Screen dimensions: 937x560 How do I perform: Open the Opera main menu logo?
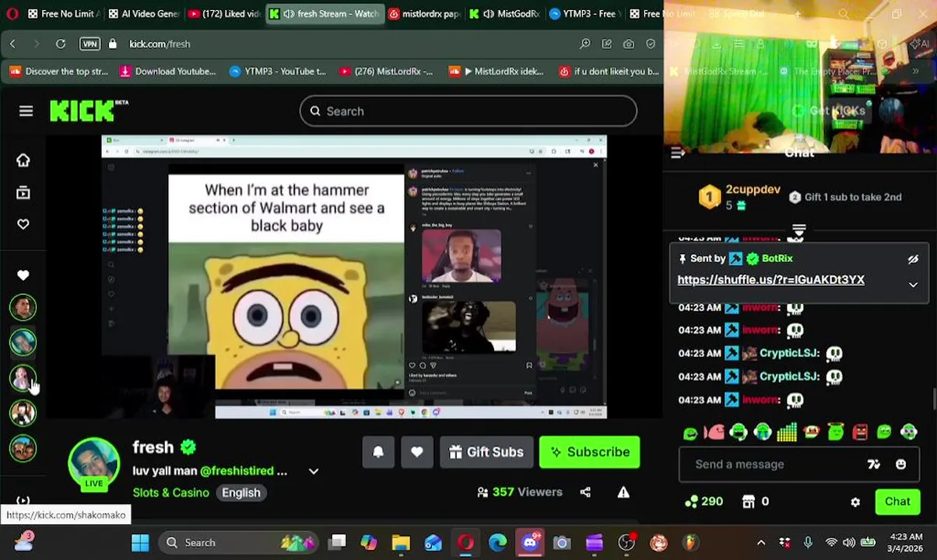coord(12,14)
